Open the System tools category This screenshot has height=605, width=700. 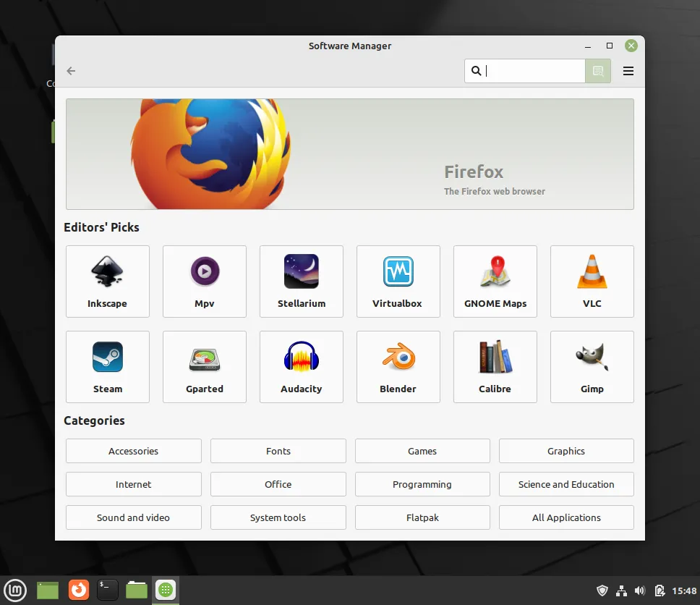coord(278,517)
